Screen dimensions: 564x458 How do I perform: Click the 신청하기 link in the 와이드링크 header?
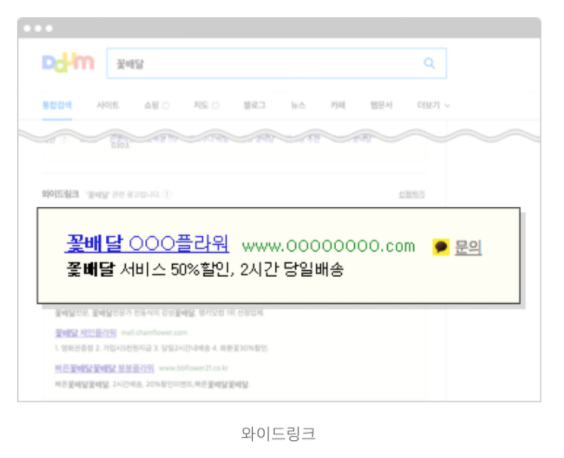pyautogui.click(x=411, y=195)
